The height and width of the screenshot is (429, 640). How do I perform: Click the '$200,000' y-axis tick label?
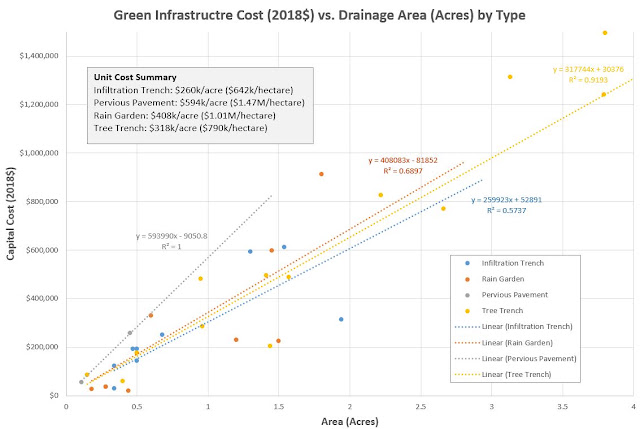42,347
